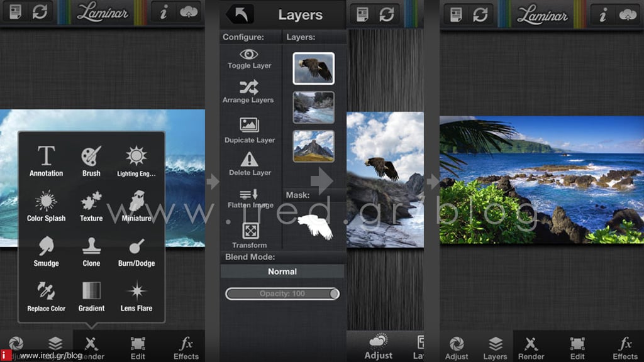644x362 pixels.
Task: Open the Texture tool
Action: (x=91, y=206)
